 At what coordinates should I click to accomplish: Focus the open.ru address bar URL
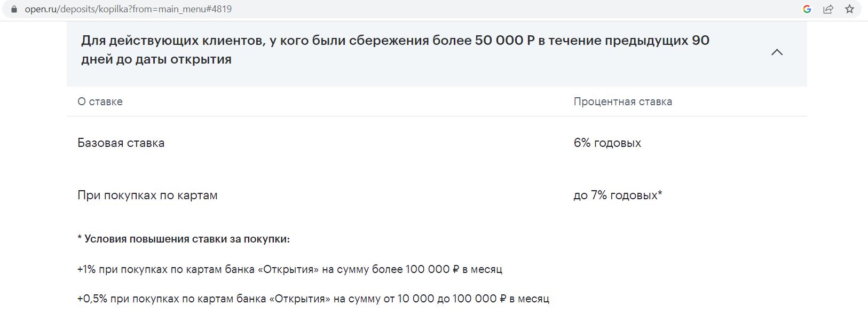point(128,9)
